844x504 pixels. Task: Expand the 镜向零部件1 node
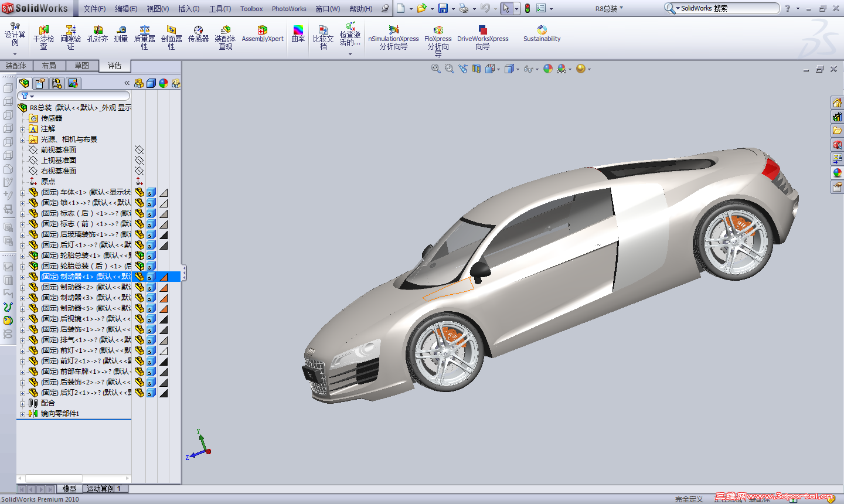(x=23, y=414)
